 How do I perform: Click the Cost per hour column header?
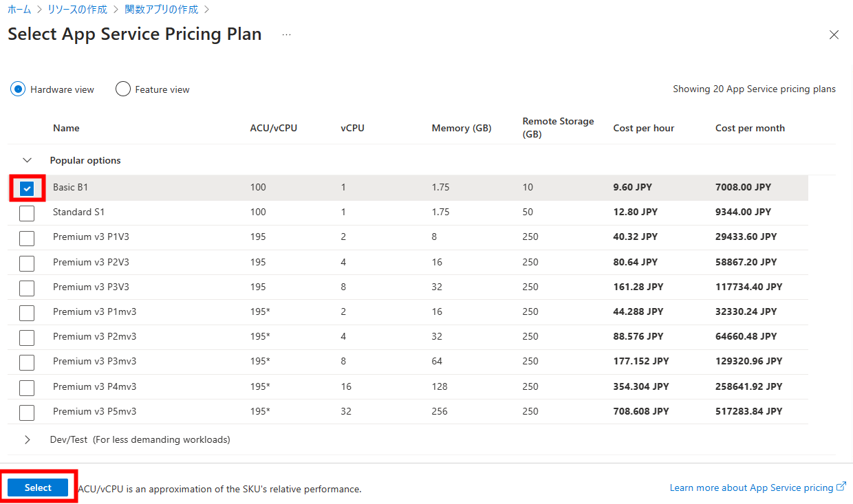click(x=644, y=128)
